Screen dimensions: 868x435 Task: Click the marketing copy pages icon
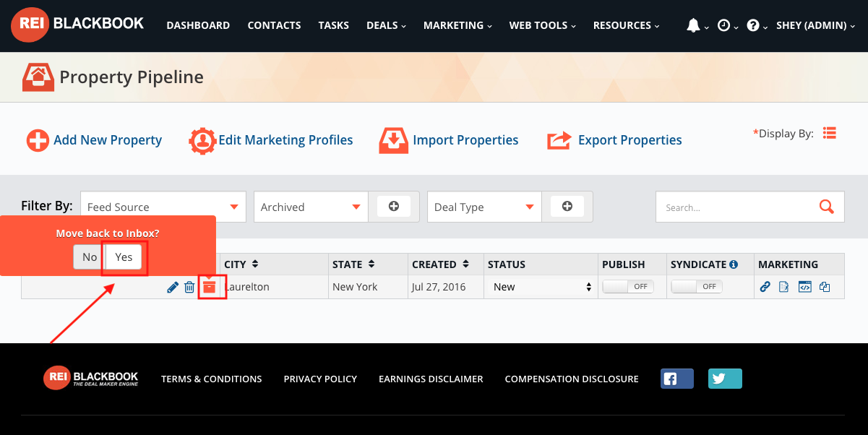click(825, 287)
